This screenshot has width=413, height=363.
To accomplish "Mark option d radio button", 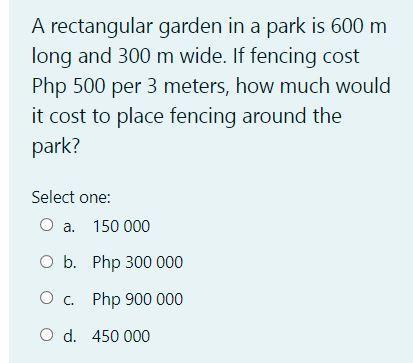I will tap(47, 335).
